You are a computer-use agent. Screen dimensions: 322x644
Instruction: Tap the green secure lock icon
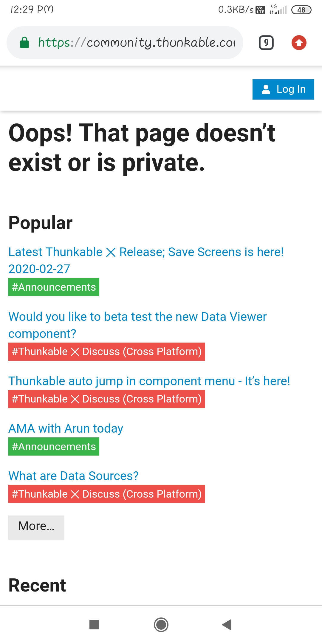click(24, 43)
